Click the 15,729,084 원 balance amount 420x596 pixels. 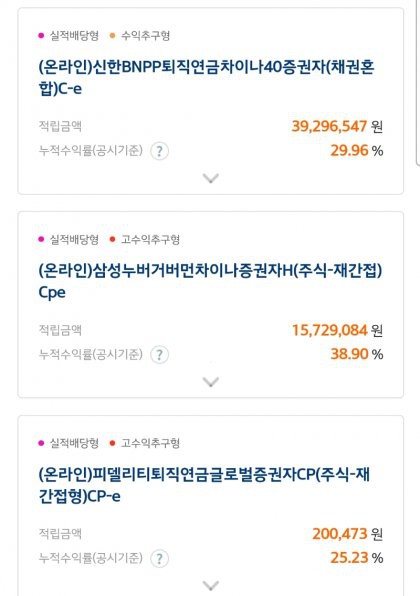337,330
